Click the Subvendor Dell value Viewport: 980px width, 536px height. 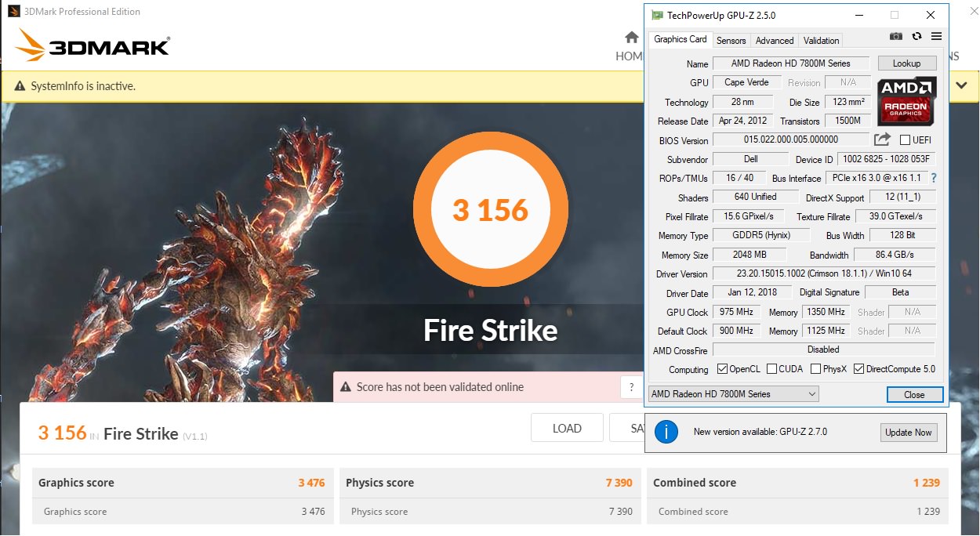[750, 159]
